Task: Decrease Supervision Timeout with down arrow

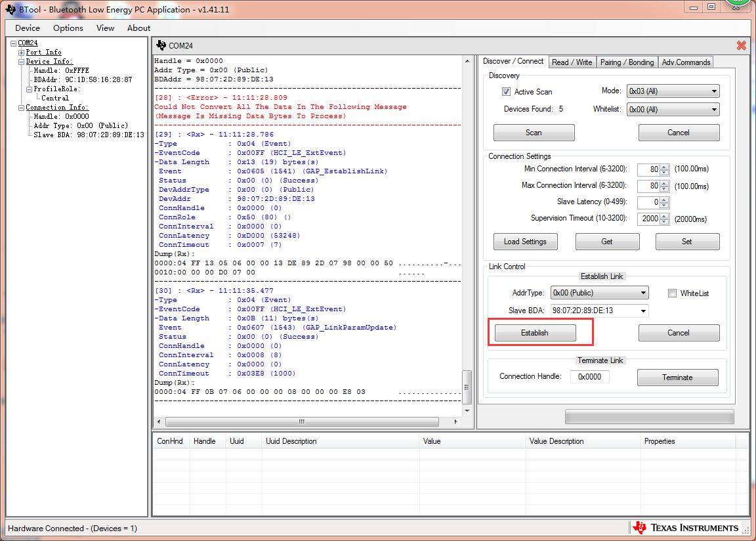Action: pyautogui.click(x=665, y=222)
